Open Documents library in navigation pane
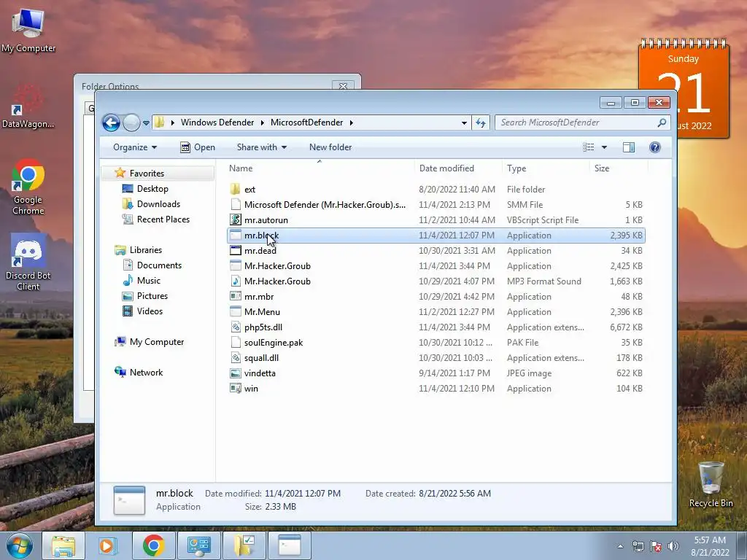This screenshot has width=747, height=560. 159,265
